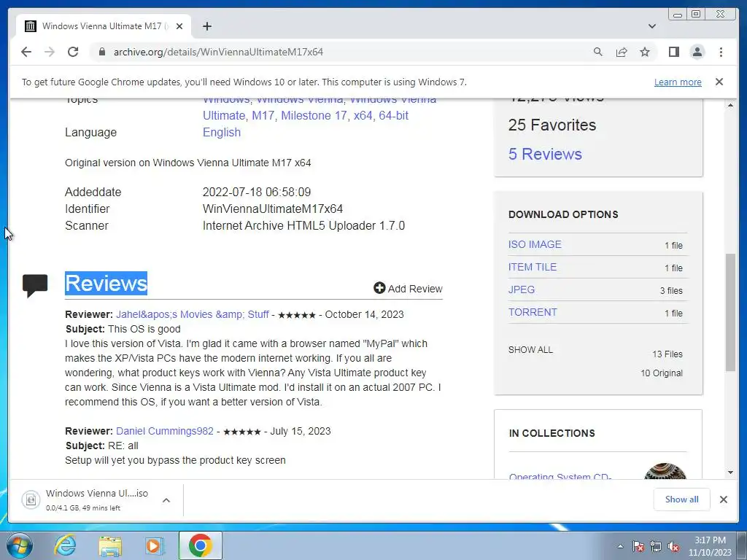Open Chrome's three-dot menu
The image size is (747, 560).
[721, 52]
